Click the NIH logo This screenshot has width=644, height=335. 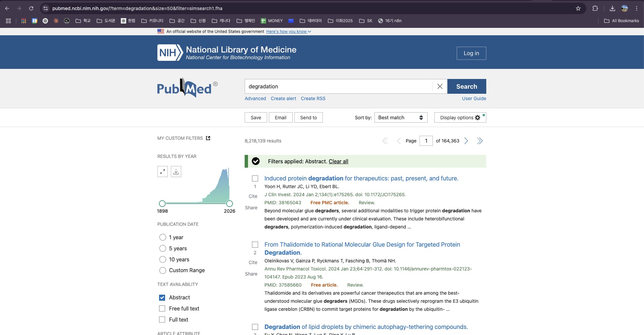(170, 53)
